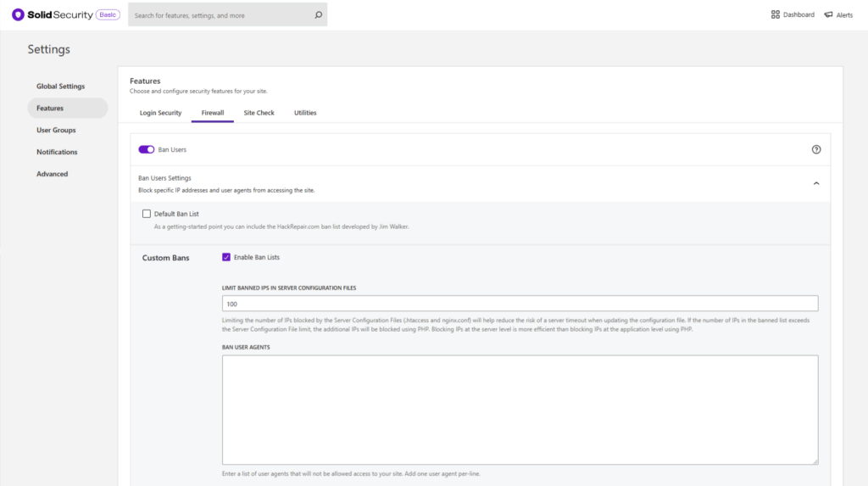Switch to the Login Security tab
The height and width of the screenshot is (486, 868).
tap(160, 113)
